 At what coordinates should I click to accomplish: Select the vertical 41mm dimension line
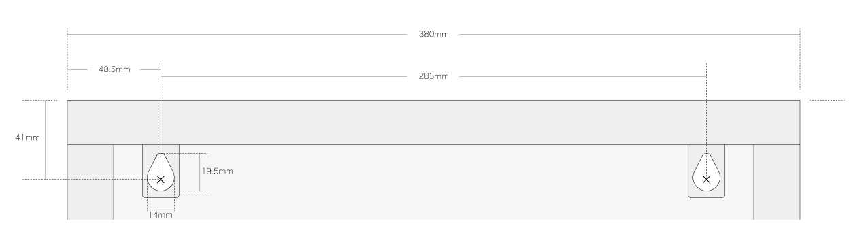[46, 140]
